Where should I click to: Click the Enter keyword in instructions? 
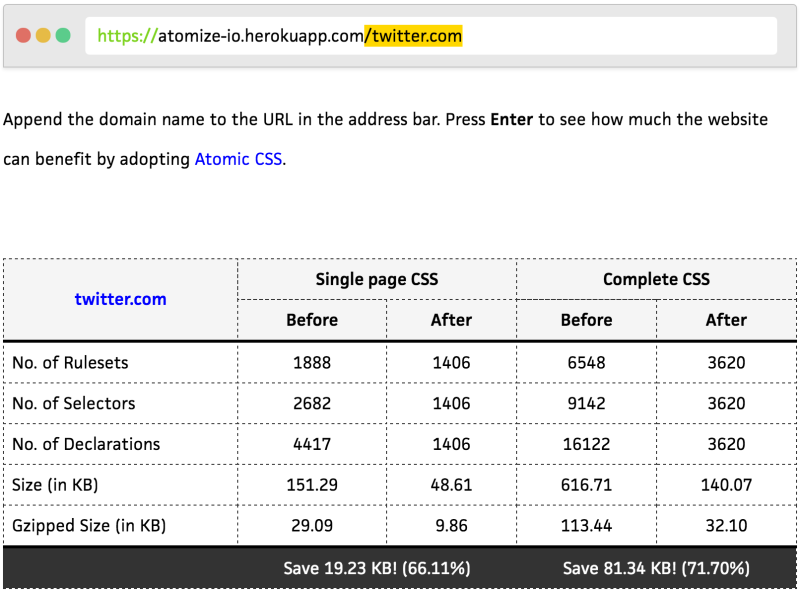tap(512, 119)
